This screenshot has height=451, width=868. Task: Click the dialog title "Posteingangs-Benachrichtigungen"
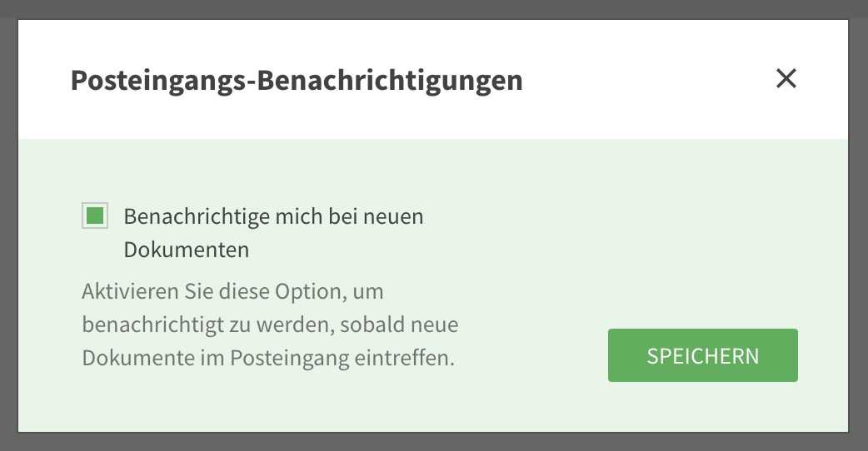(x=297, y=81)
